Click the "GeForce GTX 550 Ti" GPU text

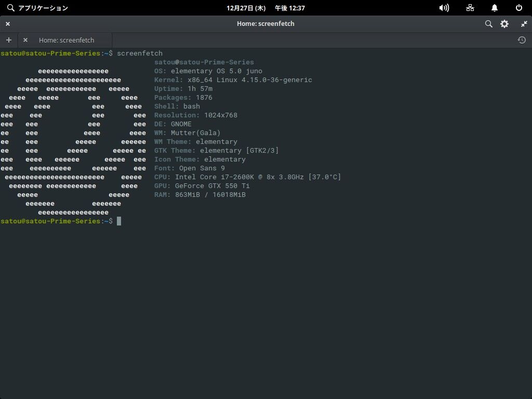[x=212, y=185]
